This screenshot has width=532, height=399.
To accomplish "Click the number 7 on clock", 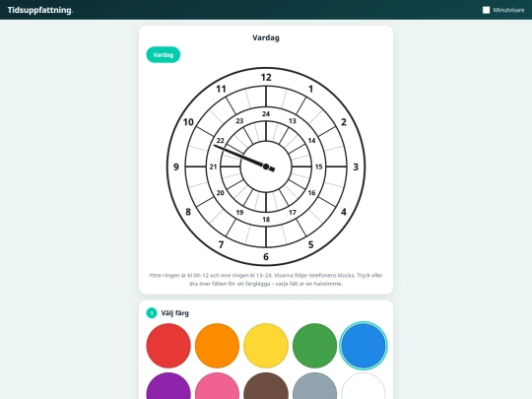I will pos(222,244).
